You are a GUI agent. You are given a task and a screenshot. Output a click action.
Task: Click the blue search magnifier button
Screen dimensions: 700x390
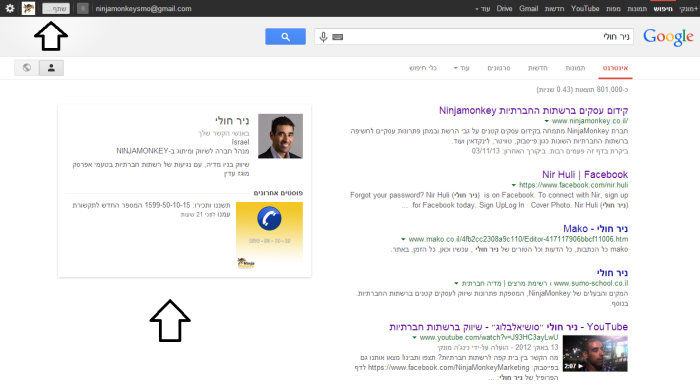click(285, 37)
